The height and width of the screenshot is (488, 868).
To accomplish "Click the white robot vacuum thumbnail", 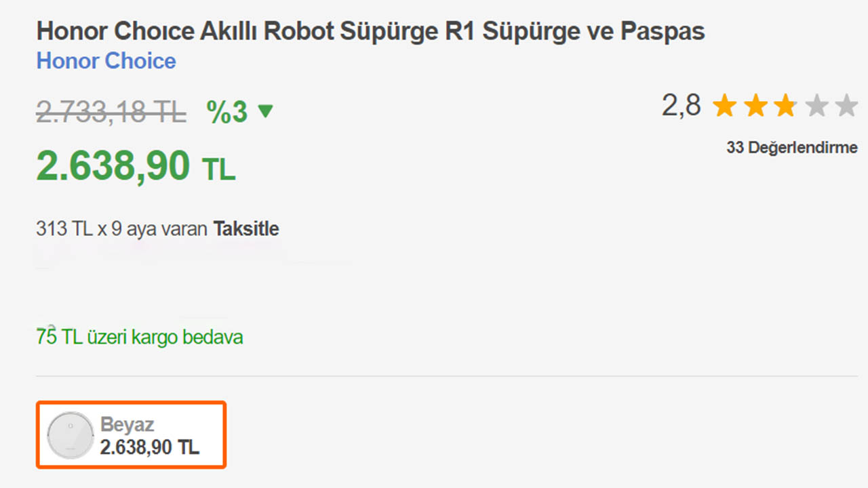I will pyautogui.click(x=70, y=435).
